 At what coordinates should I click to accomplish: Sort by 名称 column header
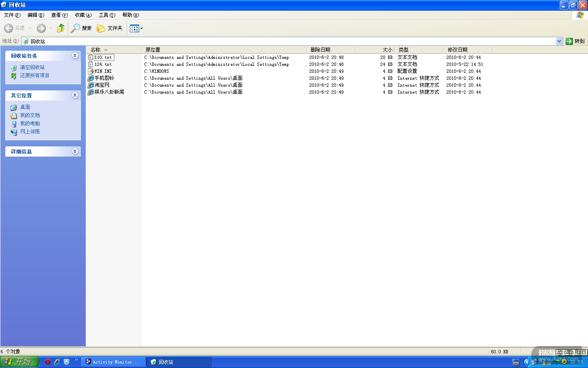coord(114,50)
